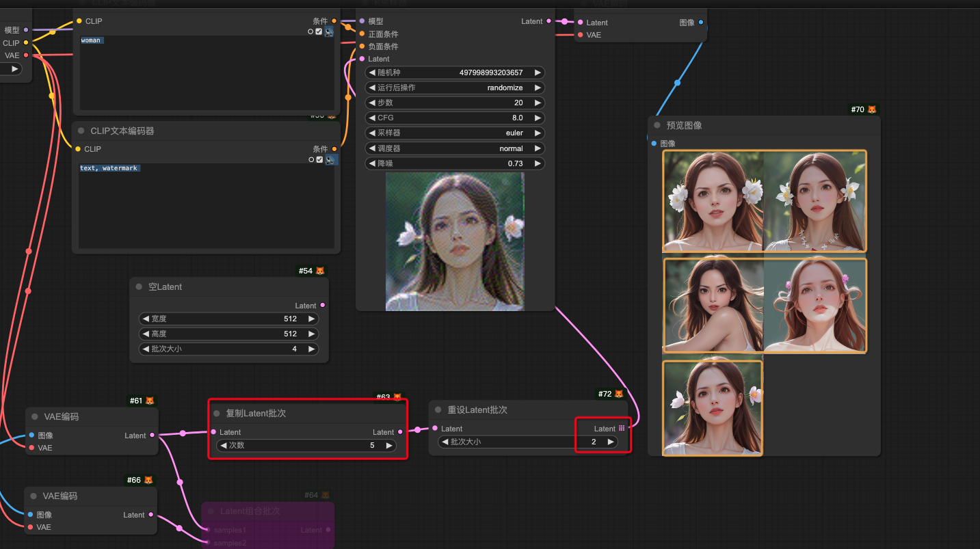The width and height of the screenshot is (980, 549).
Task: Open the 运行后操作 randomize dropdown
Action: [x=455, y=88]
